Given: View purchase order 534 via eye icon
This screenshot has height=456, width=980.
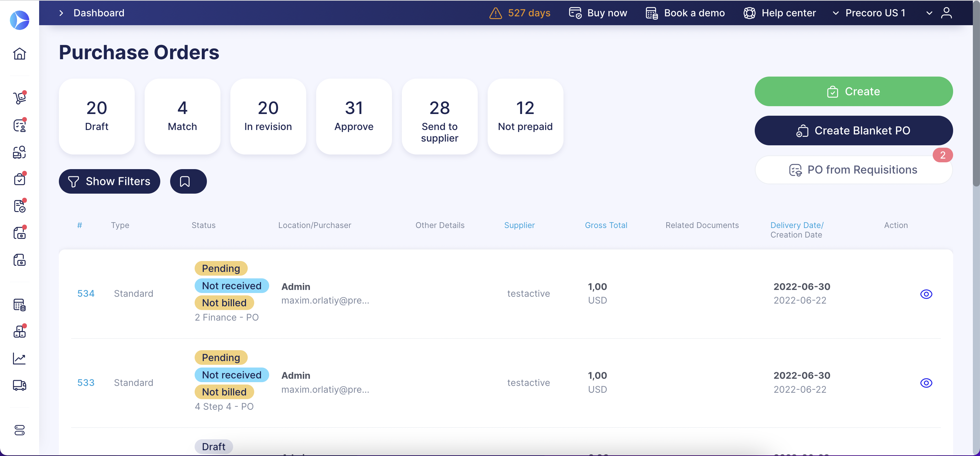Looking at the screenshot, I should (x=926, y=294).
